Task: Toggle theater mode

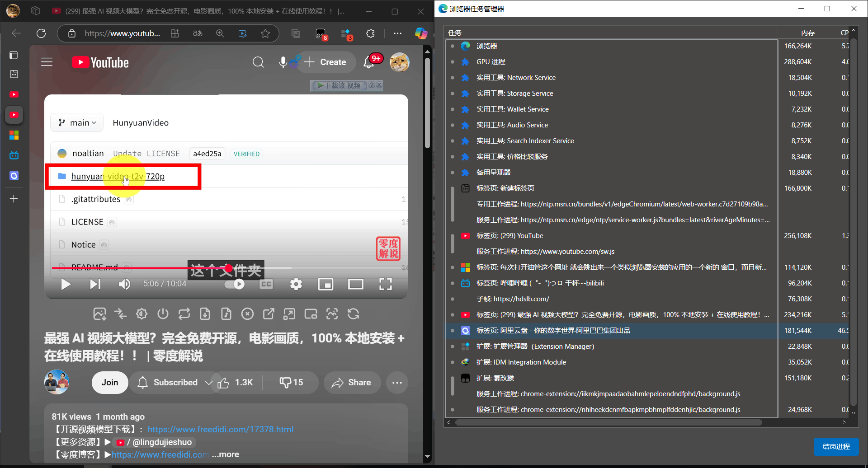Action: click(356, 284)
